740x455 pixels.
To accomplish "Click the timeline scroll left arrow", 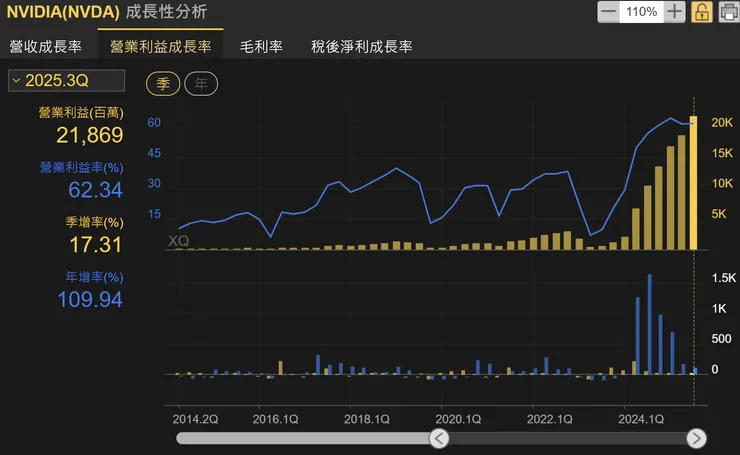I will point(439,438).
